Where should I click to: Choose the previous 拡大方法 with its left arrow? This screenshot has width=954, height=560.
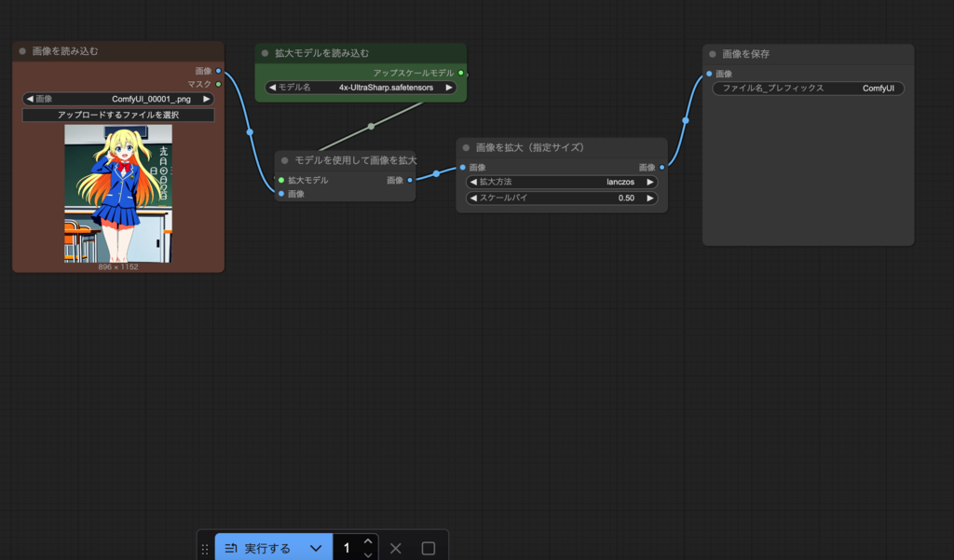click(473, 182)
